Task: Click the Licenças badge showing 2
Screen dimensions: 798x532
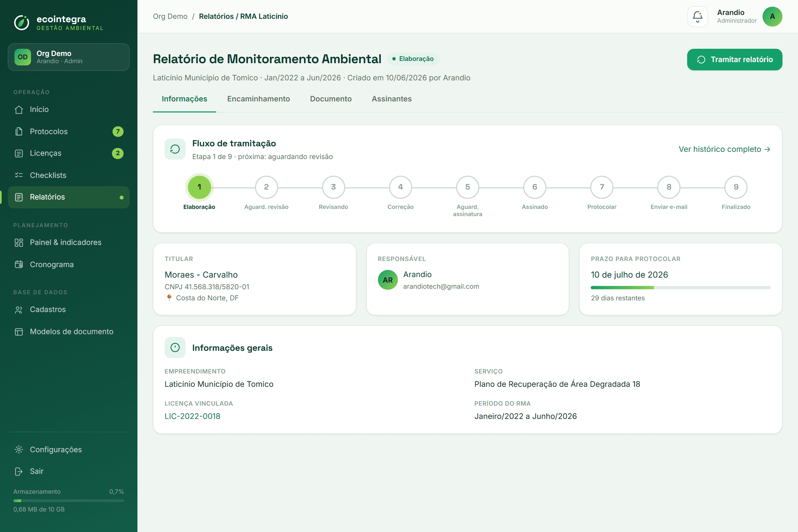Action: [x=118, y=153]
